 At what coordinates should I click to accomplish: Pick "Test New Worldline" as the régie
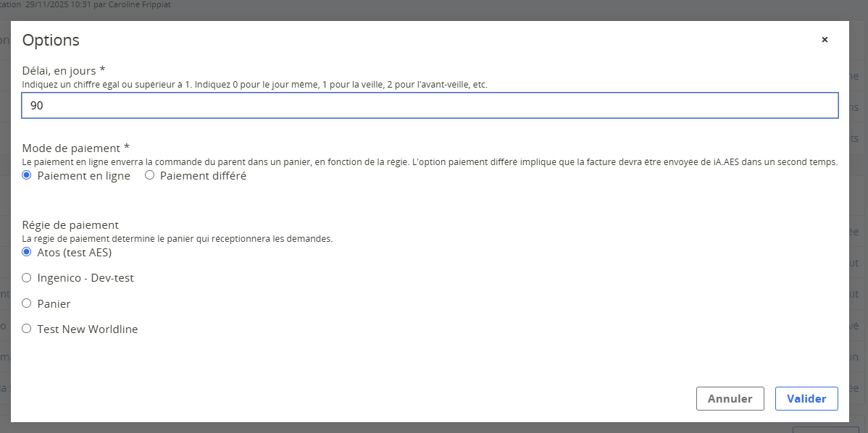[26, 328]
